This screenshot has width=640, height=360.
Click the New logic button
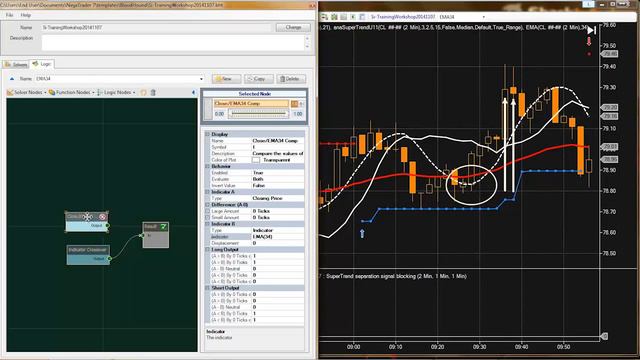(x=226, y=79)
